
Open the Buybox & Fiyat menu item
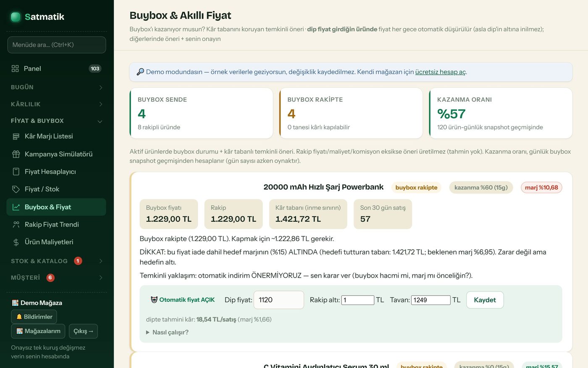pos(56,207)
